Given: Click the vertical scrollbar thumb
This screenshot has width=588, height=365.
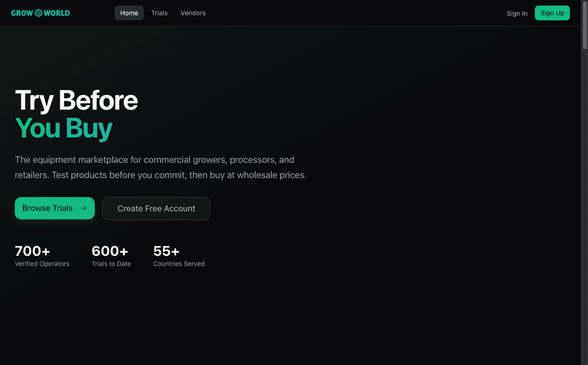Looking at the screenshot, I should pyautogui.click(x=584, y=23).
